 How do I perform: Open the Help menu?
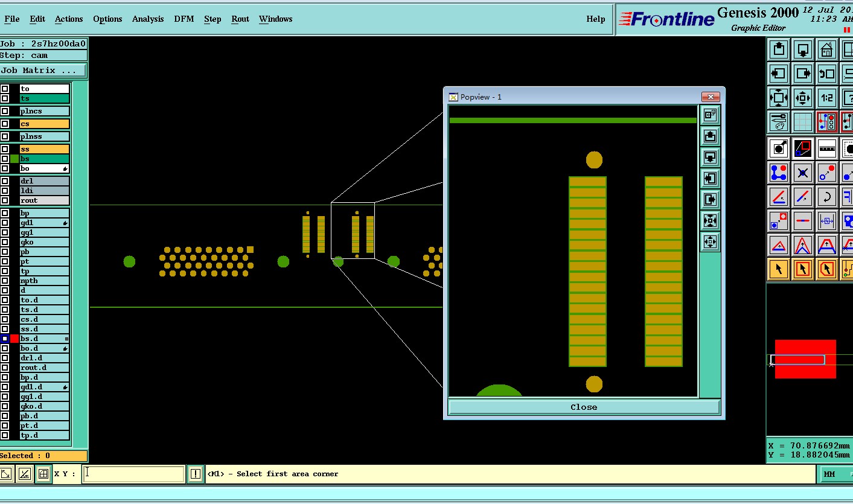[x=596, y=19]
